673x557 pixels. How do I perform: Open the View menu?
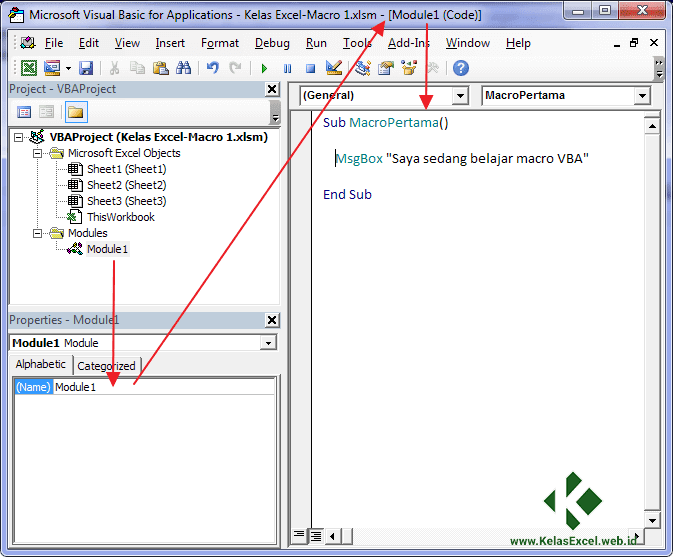point(127,43)
